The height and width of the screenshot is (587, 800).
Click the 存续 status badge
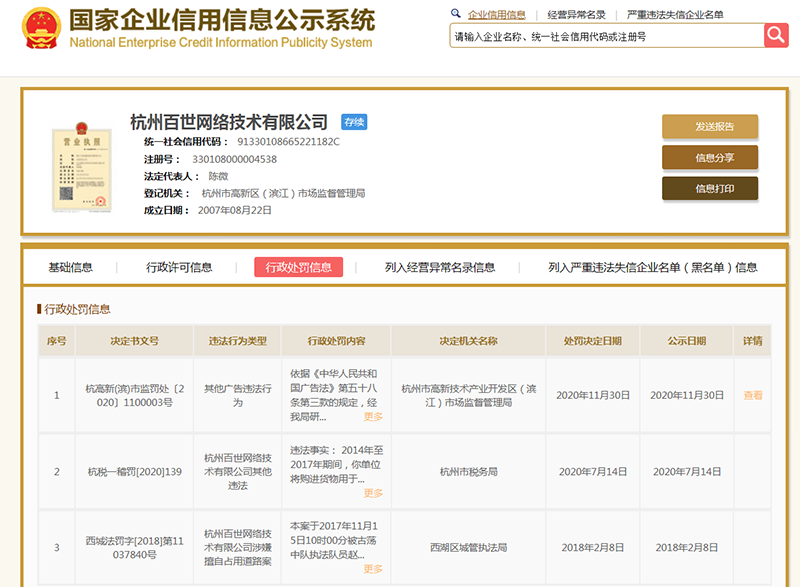(x=354, y=122)
